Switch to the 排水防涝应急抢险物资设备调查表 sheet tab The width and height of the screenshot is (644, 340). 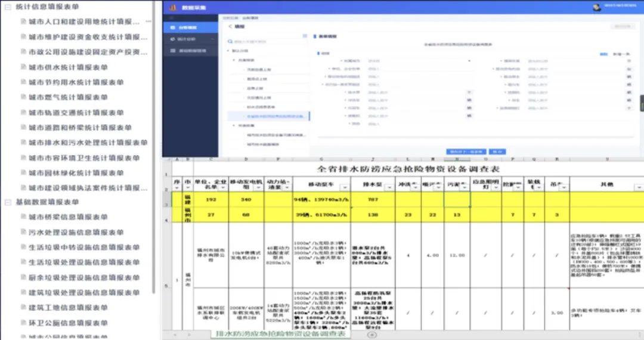(x=280, y=334)
